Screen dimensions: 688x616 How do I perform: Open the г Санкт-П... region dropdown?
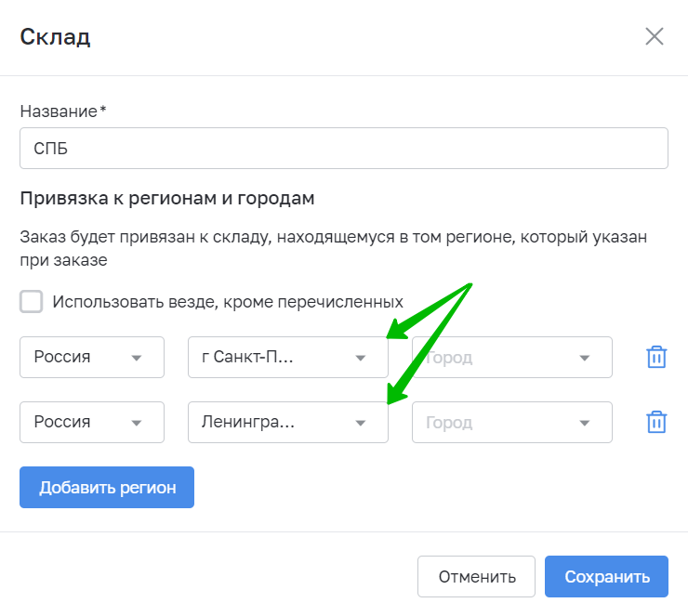pos(288,357)
